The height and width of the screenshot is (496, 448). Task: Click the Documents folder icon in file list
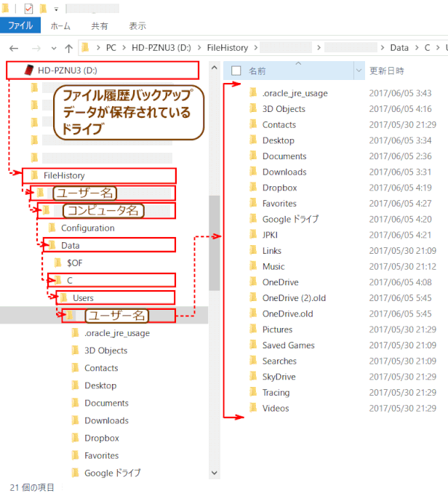point(253,156)
